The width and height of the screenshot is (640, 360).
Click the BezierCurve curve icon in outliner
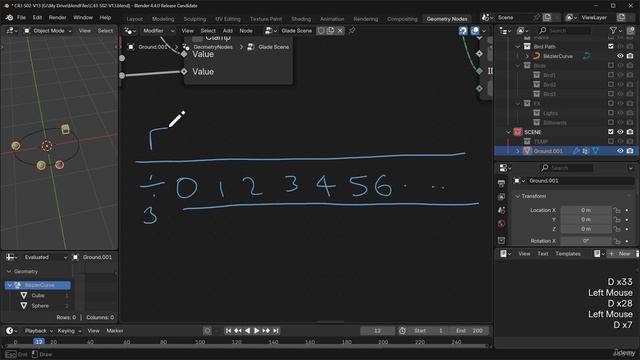tap(536, 56)
